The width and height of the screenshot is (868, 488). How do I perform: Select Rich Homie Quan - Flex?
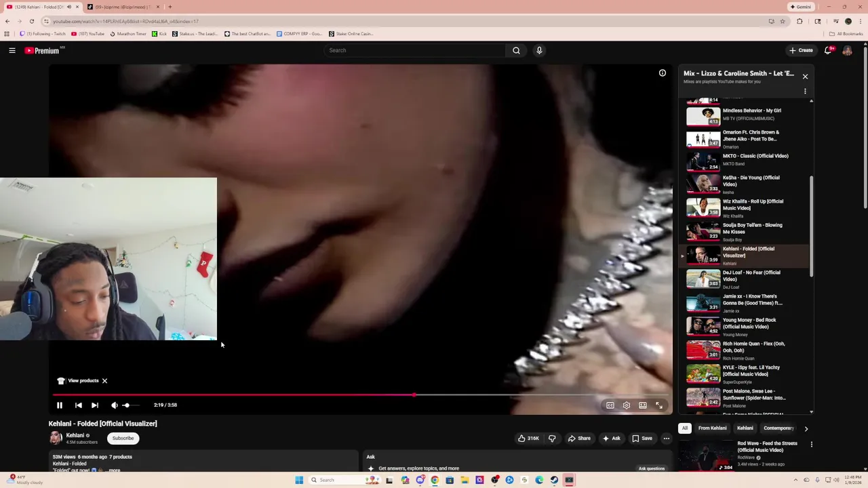745,350
